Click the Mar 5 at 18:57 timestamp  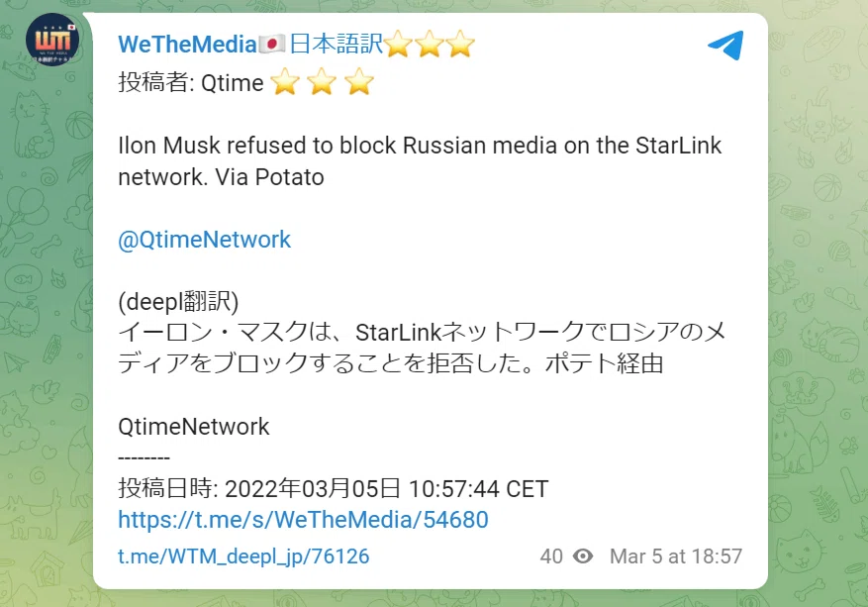(x=676, y=556)
